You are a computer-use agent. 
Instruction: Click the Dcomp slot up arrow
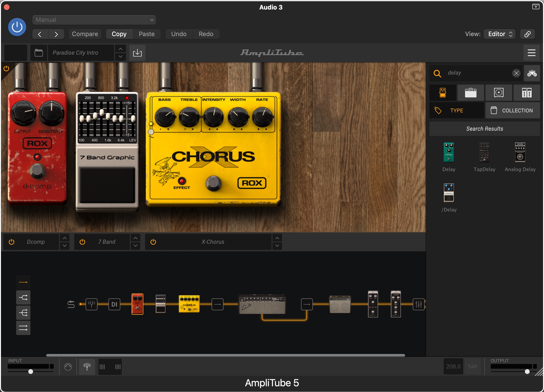click(64, 238)
